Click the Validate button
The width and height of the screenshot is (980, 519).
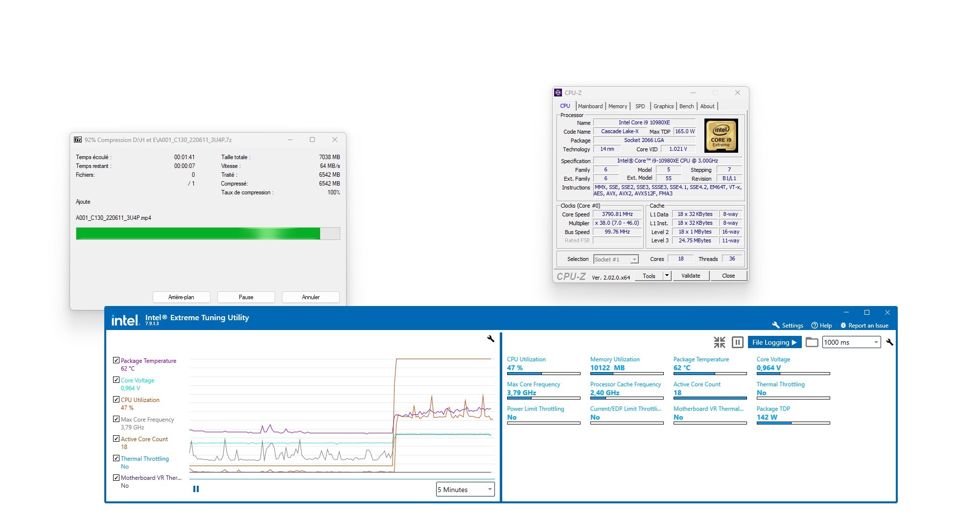(691, 276)
